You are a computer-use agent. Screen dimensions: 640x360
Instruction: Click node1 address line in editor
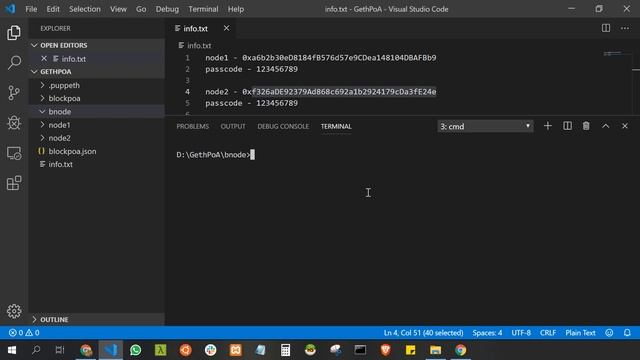click(x=320, y=58)
